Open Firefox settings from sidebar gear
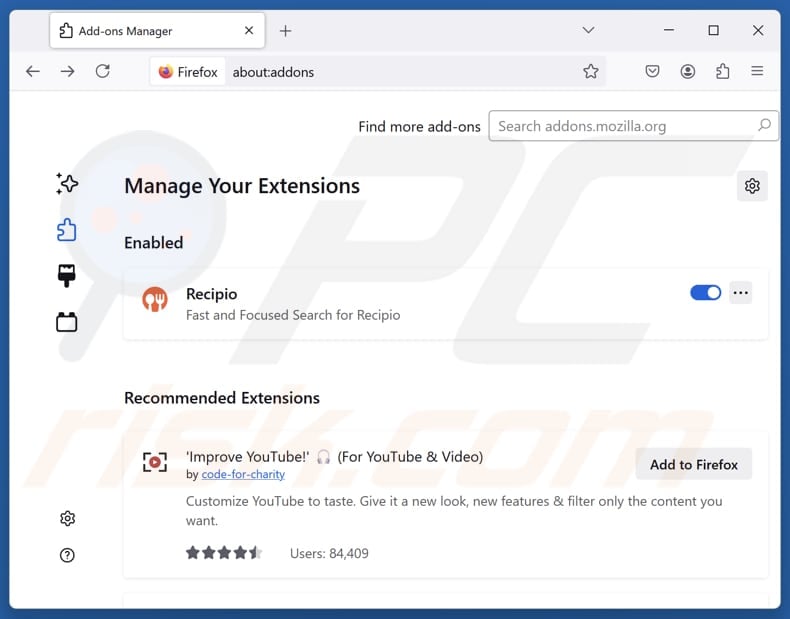This screenshot has height=619, width=790. click(x=67, y=518)
